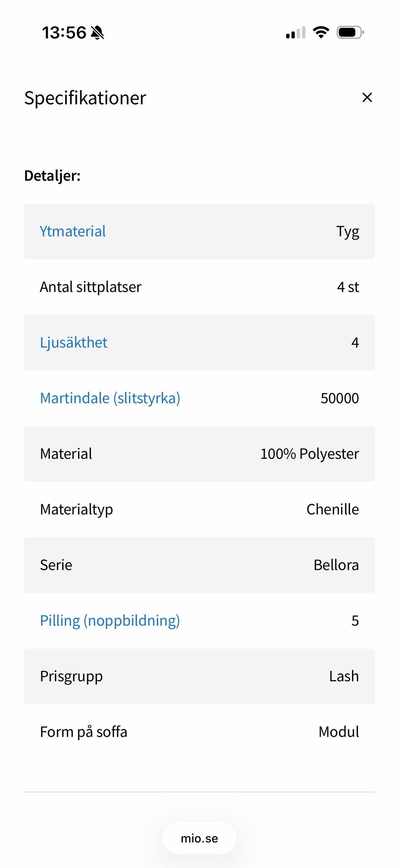
Task: Tap the cellular signal bars
Action: click(296, 32)
